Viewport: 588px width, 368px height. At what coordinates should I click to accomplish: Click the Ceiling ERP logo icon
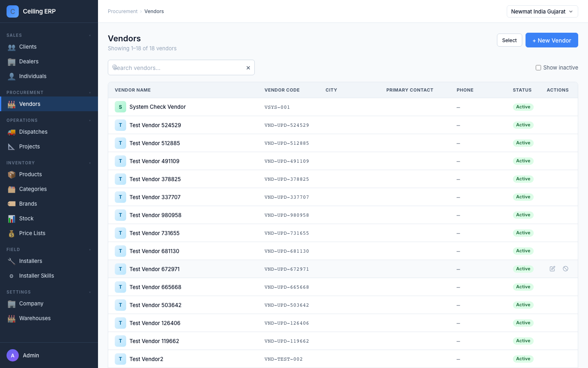pos(13,11)
